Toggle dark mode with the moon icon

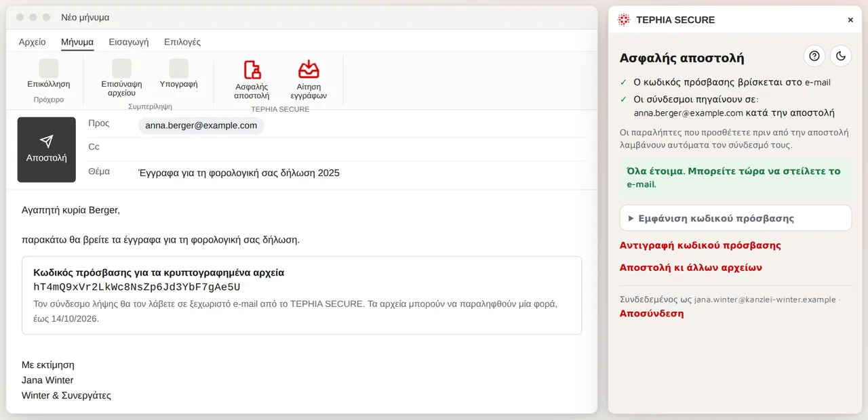(x=841, y=56)
